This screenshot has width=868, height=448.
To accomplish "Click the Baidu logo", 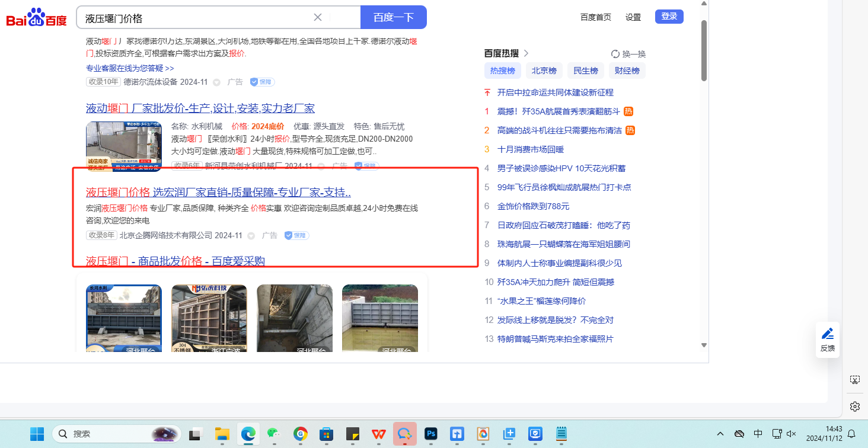I will click(37, 17).
